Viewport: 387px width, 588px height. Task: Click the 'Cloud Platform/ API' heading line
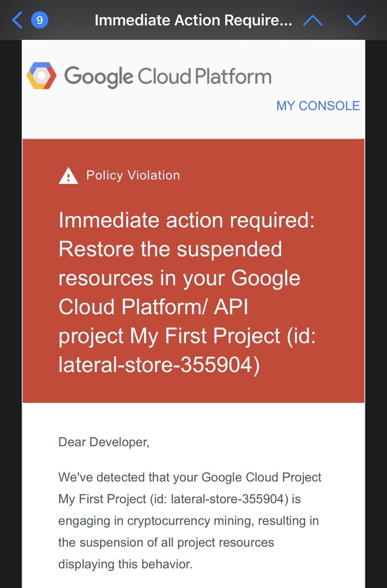153,307
